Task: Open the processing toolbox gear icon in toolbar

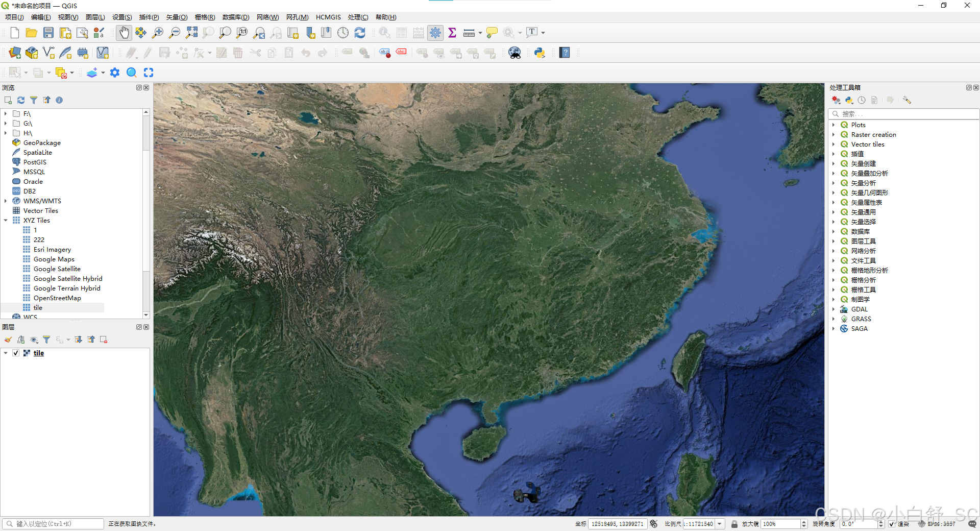Action: (435, 33)
